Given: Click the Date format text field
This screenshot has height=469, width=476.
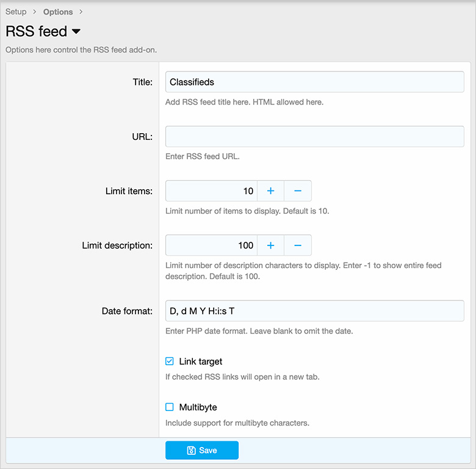Looking at the screenshot, I should 314,311.
